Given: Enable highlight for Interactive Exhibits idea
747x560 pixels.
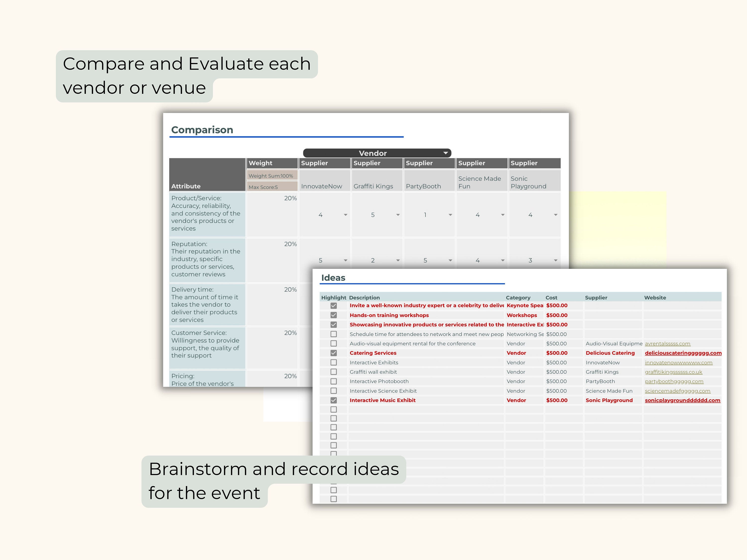Looking at the screenshot, I should pyautogui.click(x=334, y=362).
